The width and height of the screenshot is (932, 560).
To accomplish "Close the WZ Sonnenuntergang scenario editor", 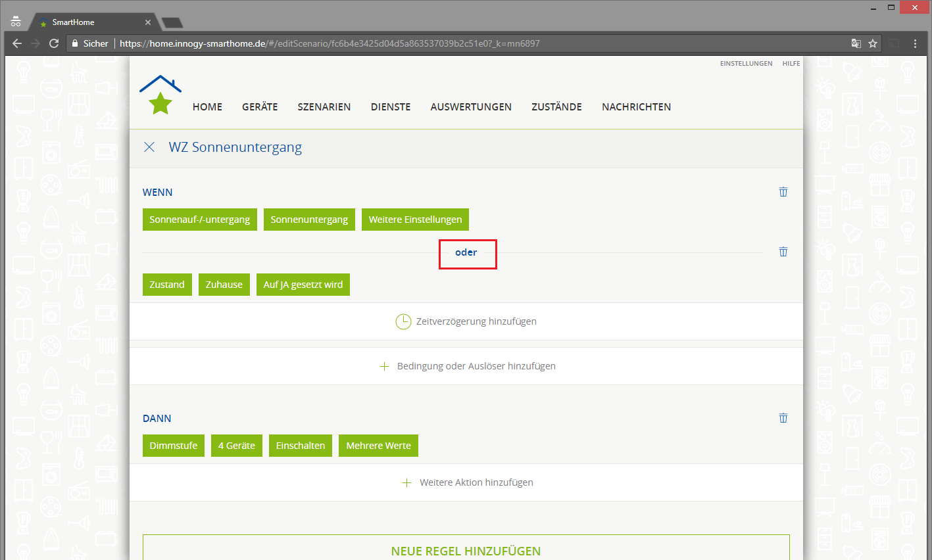I will [149, 147].
